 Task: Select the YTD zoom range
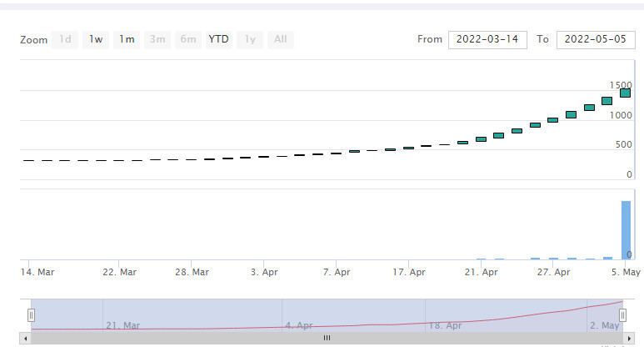(218, 39)
